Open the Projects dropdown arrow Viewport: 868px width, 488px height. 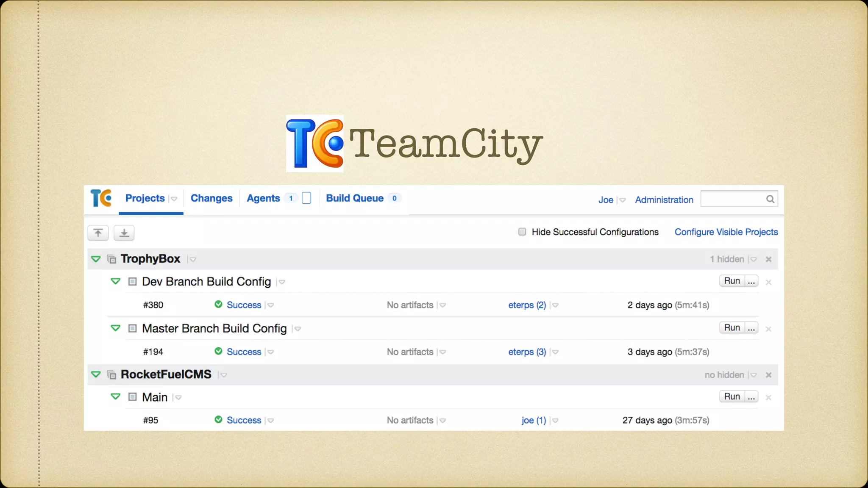click(x=174, y=199)
